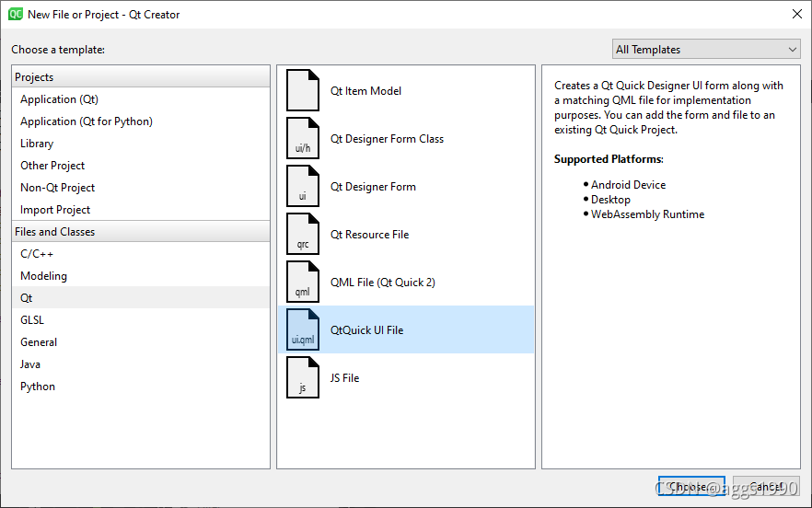Click the Qt Creator logo in title bar

click(x=16, y=14)
